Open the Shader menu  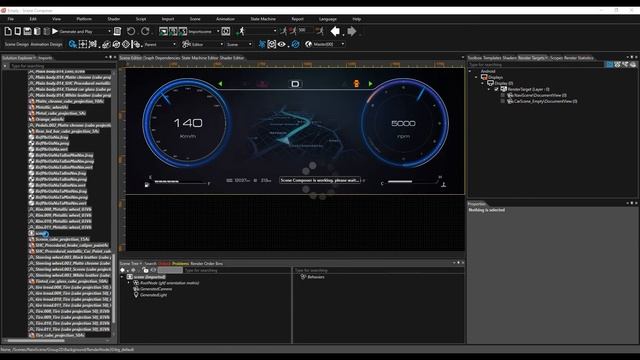pos(113,19)
